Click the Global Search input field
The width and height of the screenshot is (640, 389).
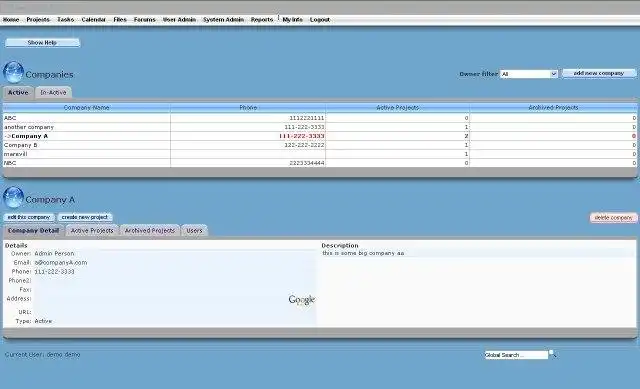pos(516,355)
